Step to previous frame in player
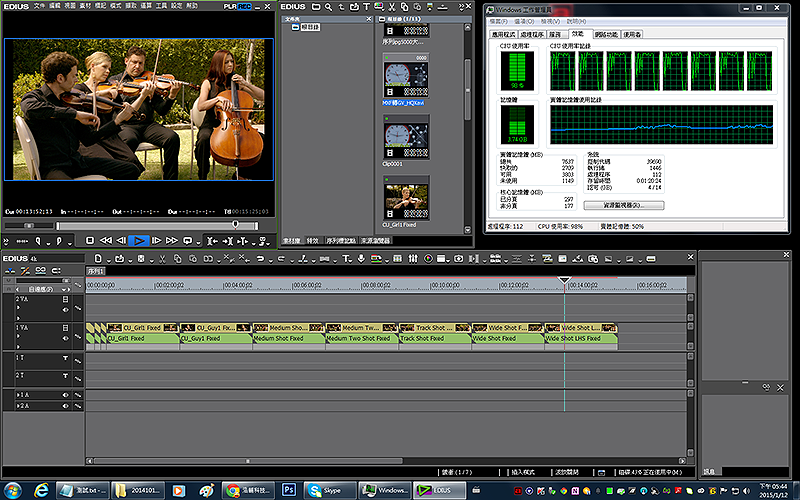 coord(121,241)
